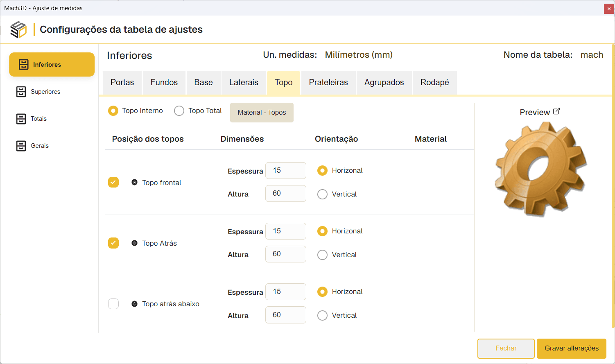Image resolution: width=615 pixels, height=364 pixels.
Task: Click the Material - Topos button
Action: (262, 113)
